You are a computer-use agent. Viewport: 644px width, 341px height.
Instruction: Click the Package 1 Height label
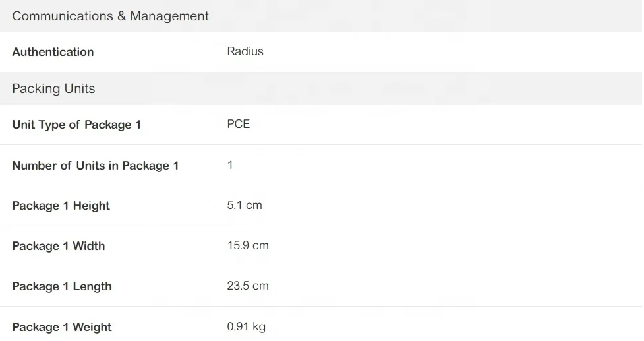coord(61,206)
